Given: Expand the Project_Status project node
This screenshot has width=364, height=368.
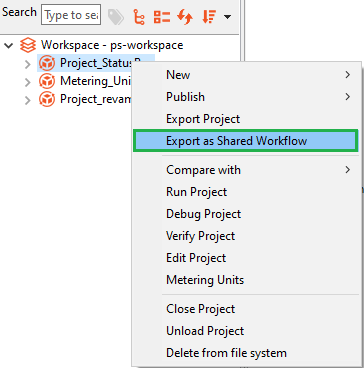Looking at the screenshot, I should 28,63.
